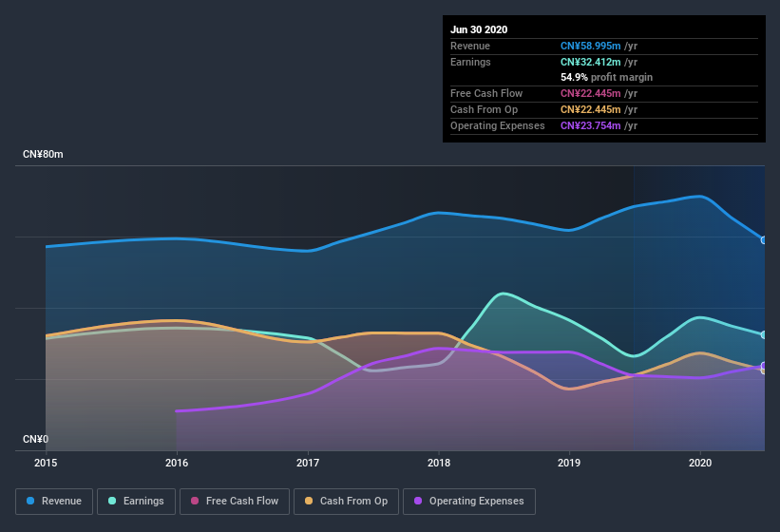Select the Earnings data point at Jun 2020
The width and height of the screenshot is (780, 532).
pyautogui.click(x=764, y=334)
